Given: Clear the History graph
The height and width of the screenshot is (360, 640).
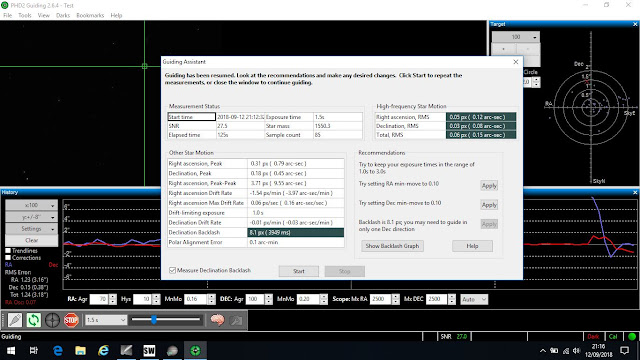Looking at the screenshot, I should [31, 240].
